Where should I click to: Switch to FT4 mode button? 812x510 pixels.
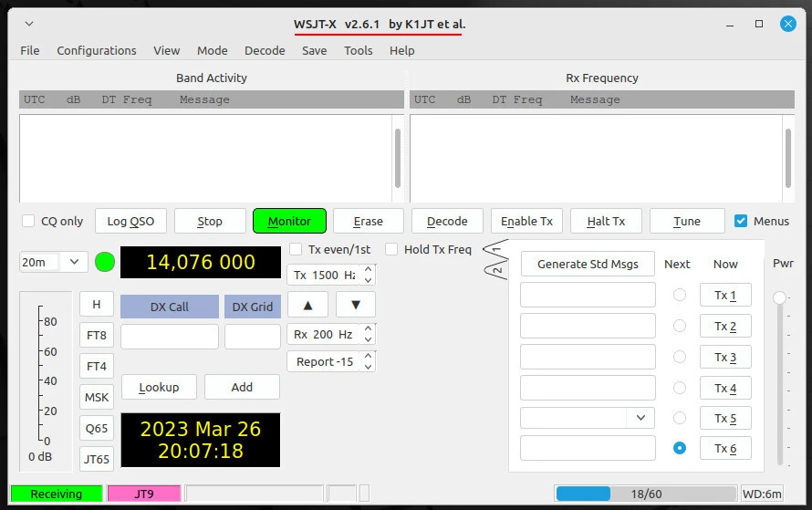[97, 366]
